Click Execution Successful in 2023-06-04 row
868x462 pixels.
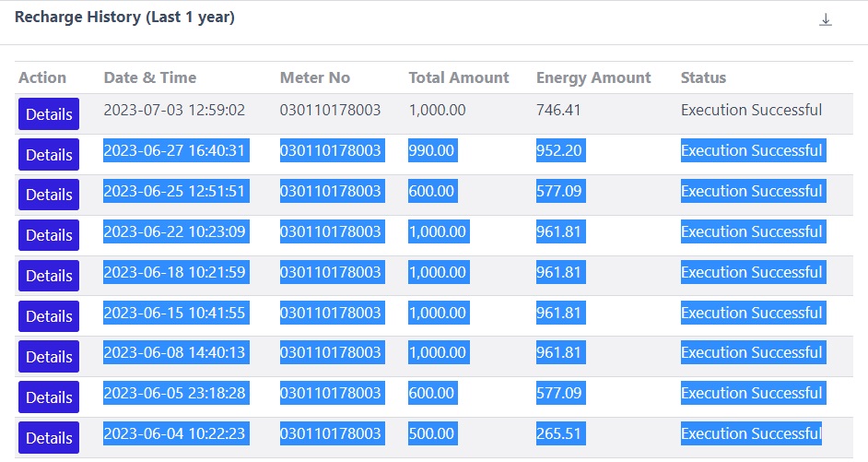[x=751, y=433]
